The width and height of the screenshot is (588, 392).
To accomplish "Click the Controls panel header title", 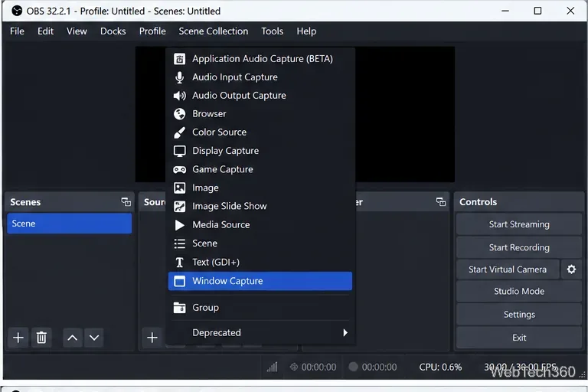I will click(x=478, y=202).
